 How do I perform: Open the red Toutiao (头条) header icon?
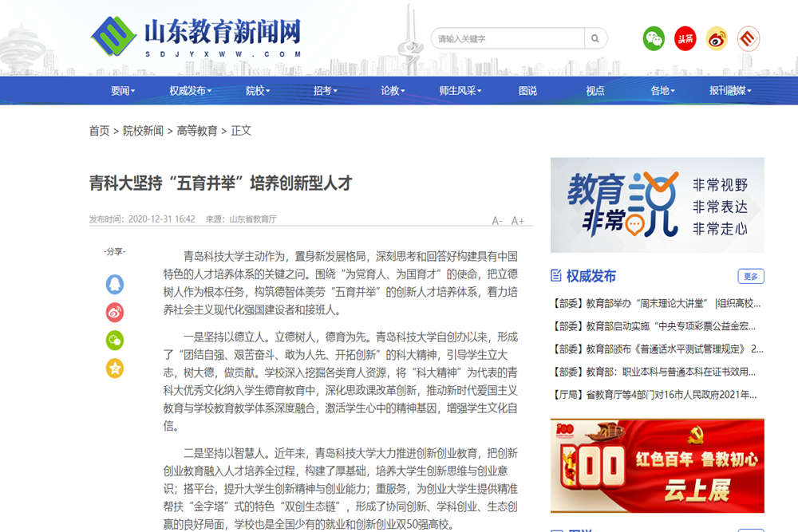pos(685,38)
